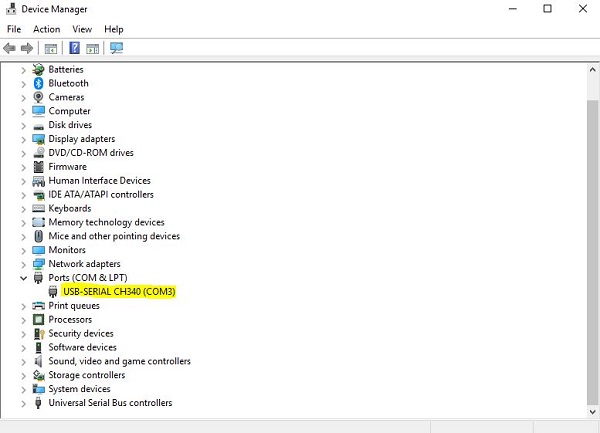Select the Bluetooth device category icon

point(39,83)
